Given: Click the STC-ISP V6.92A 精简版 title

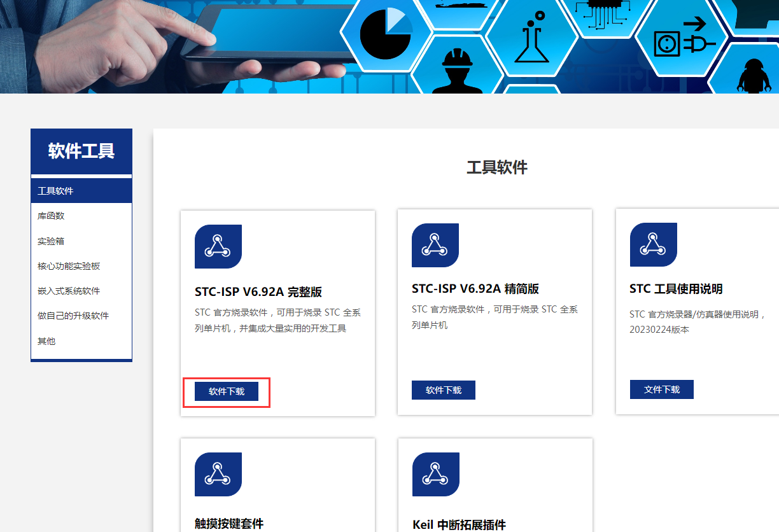Looking at the screenshot, I should 475,289.
